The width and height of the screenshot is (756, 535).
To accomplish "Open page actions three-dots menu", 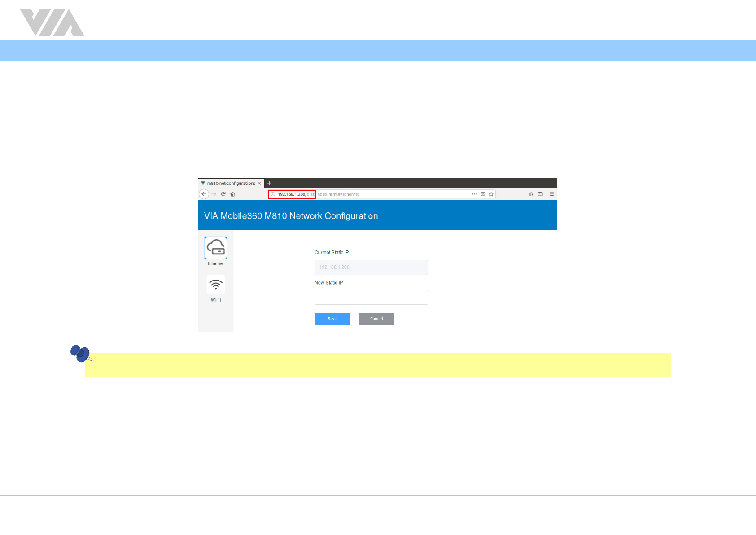I will tap(474, 194).
